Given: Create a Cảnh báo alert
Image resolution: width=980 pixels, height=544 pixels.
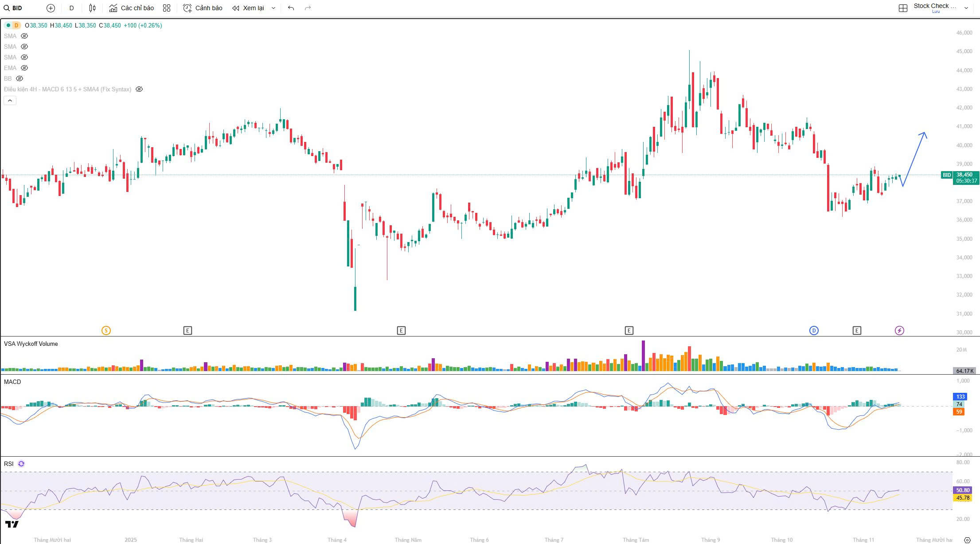Looking at the screenshot, I should point(203,8).
